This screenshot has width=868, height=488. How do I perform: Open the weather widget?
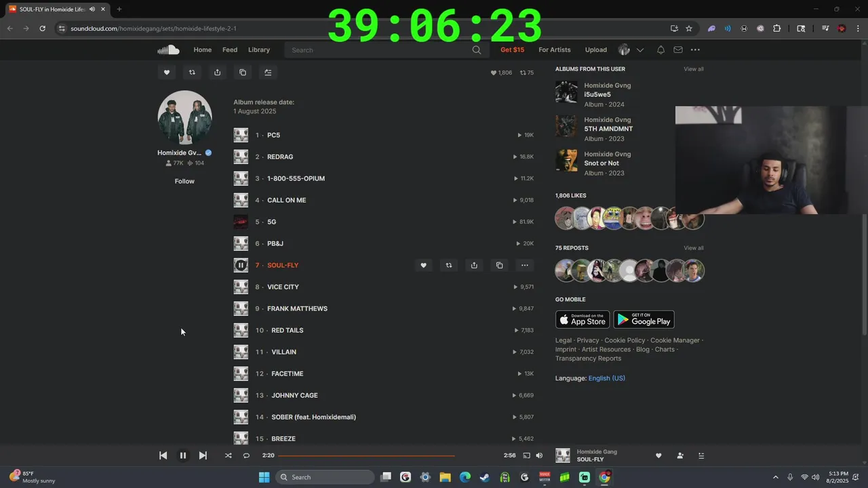point(33,477)
